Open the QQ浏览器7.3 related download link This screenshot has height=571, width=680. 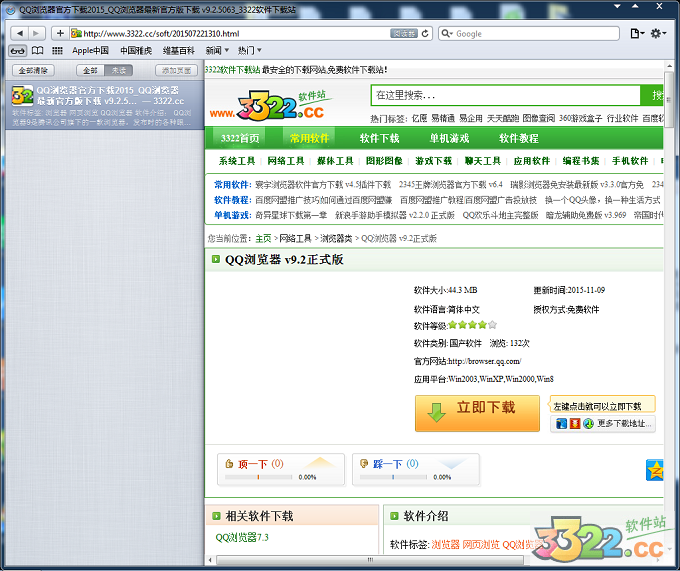point(242,538)
